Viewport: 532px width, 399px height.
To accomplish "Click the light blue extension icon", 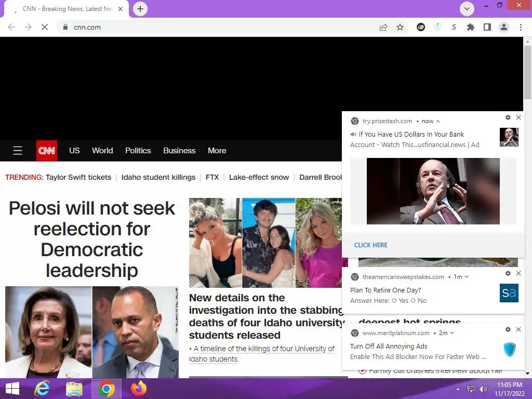I will [x=437, y=27].
